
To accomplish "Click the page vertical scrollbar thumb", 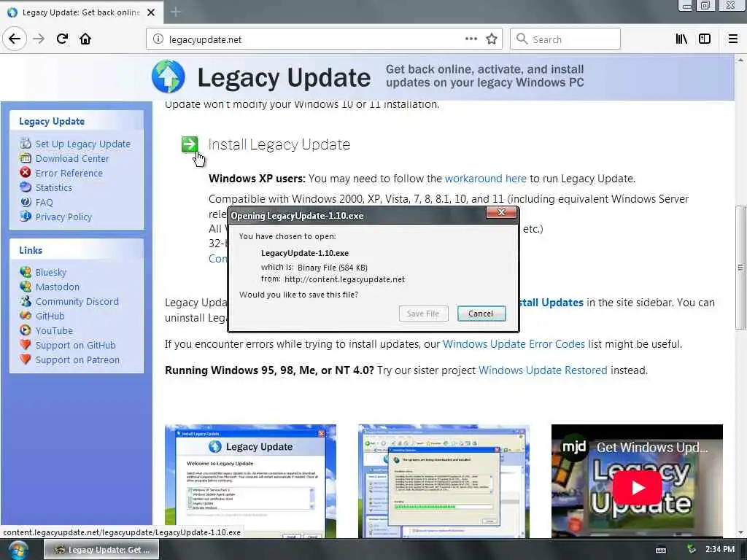I will (x=740, y=267).
